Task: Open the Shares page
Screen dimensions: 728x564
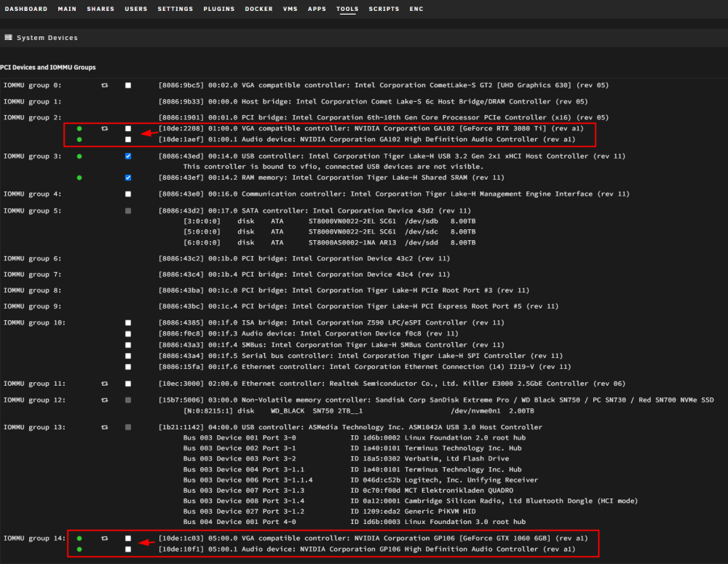Action: [100, 9]
